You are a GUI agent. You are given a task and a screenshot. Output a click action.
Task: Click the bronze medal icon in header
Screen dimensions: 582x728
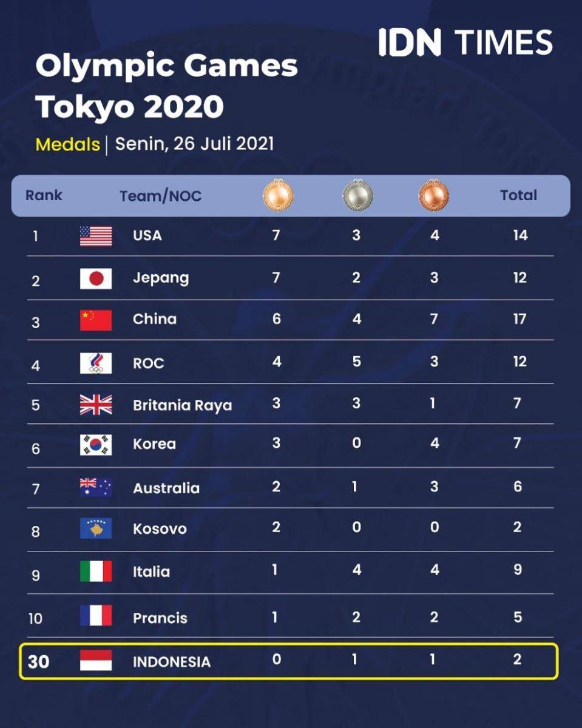[434, 195]
